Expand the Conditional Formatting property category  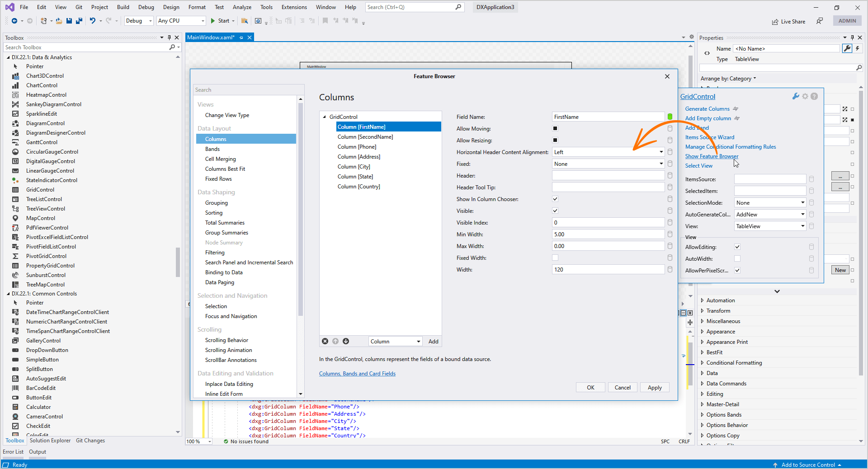(x=702, y=363)
